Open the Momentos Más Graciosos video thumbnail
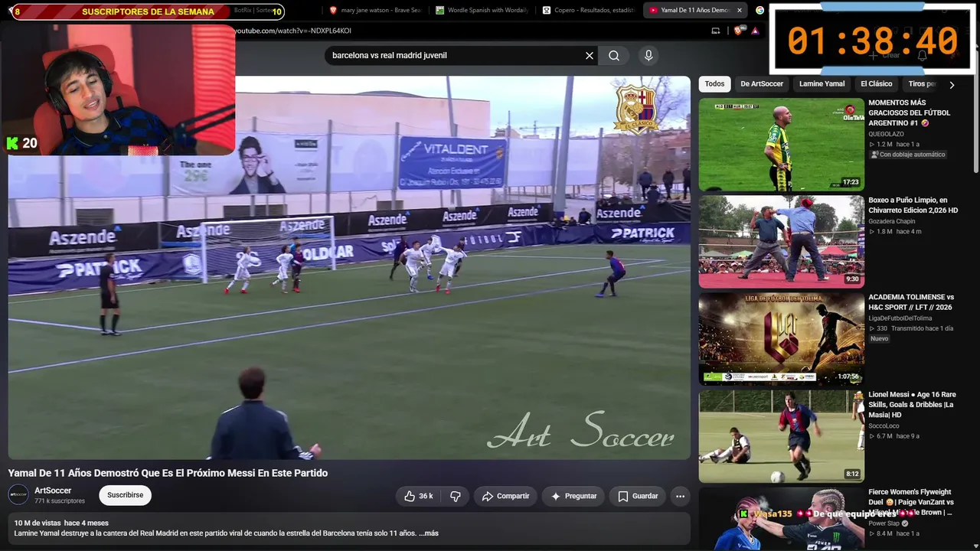Screen dimensions: 980x551 (781, 144)
